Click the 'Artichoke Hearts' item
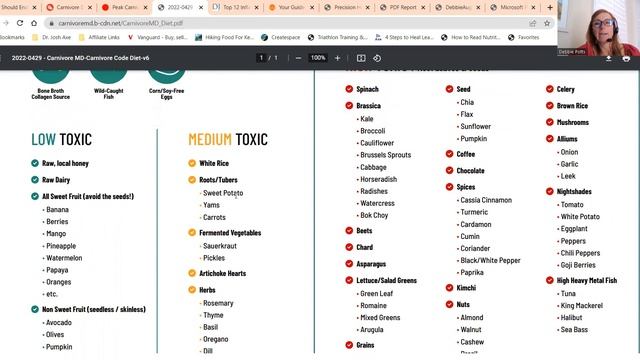The height and width of the screenshot is (360, 640). click(x=222, y=273)
